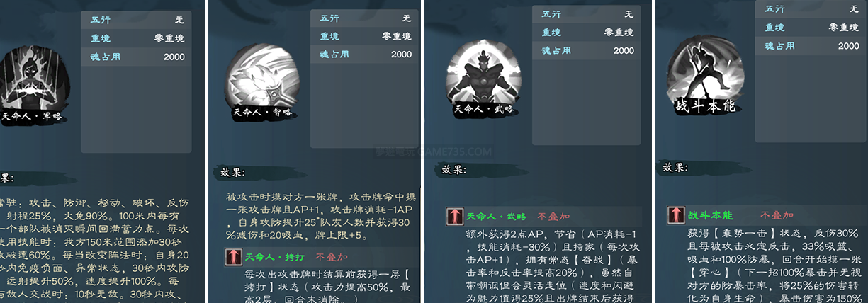Select 重境 零重境 row in 武略 panel

coord(587,33)
